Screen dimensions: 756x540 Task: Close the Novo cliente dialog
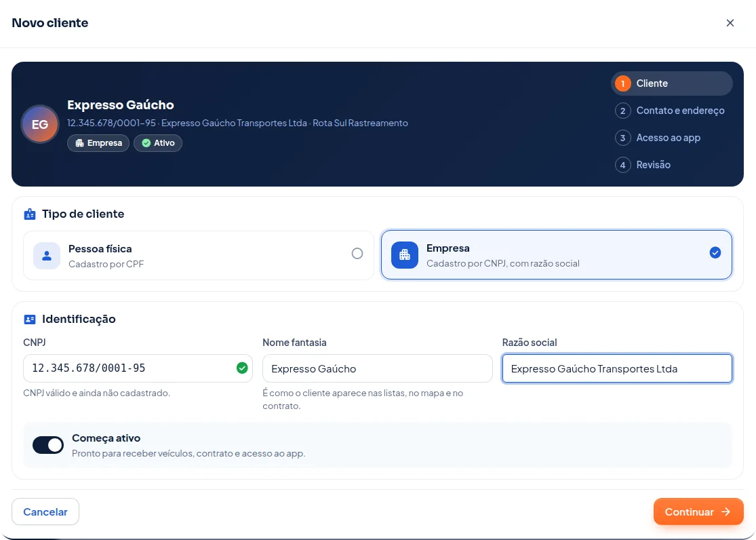pos(730,22)
